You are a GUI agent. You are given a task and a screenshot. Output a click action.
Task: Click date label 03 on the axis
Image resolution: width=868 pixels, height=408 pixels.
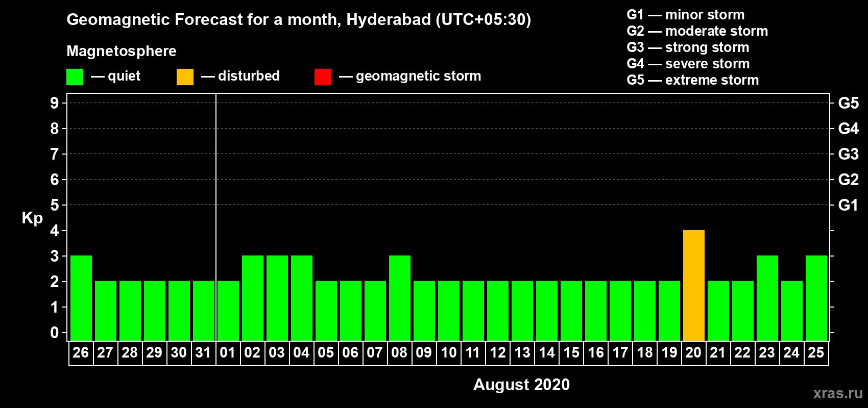(x=277, y=352)
